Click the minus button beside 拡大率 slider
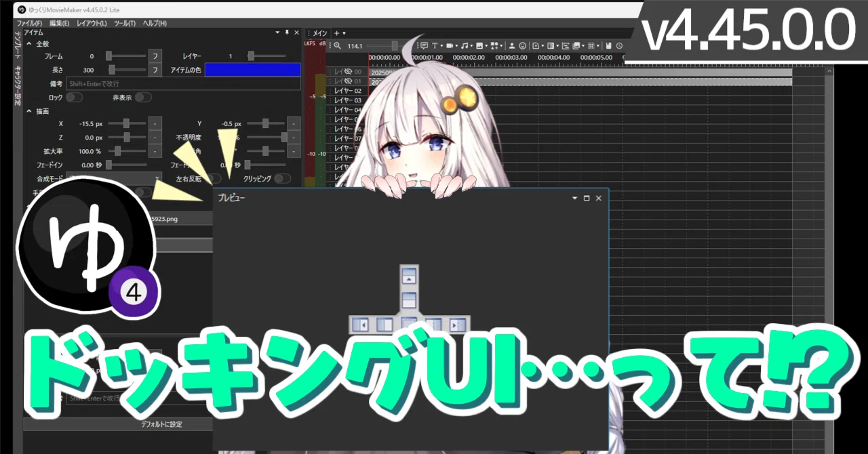Viewport: 868px width, 454px height. [155, 150]
